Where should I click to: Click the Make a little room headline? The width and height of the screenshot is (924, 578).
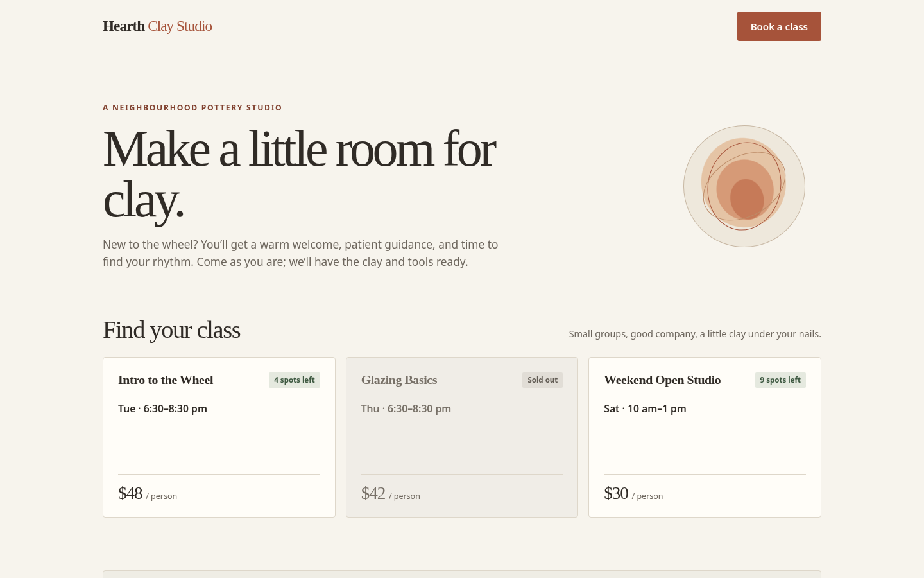tap(299, 174)
